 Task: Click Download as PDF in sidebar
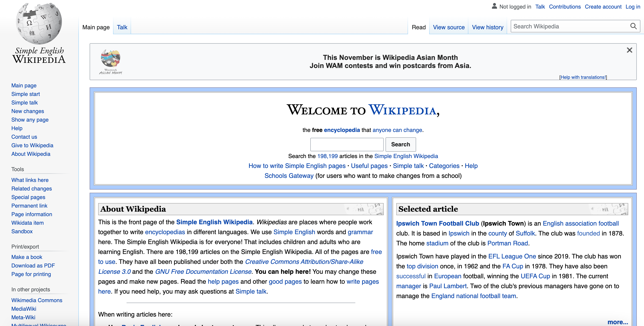tap(33, 265)
